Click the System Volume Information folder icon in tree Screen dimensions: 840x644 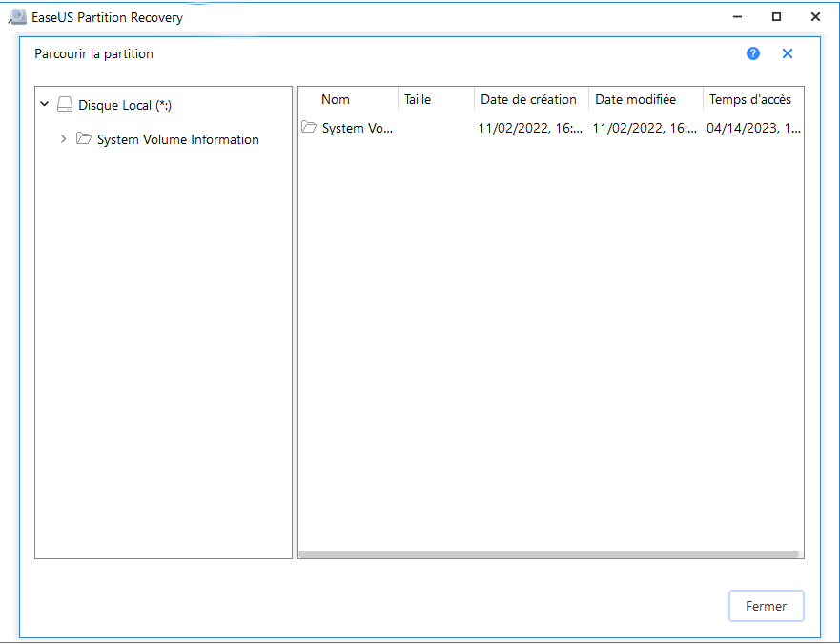[x=84, y=138]
